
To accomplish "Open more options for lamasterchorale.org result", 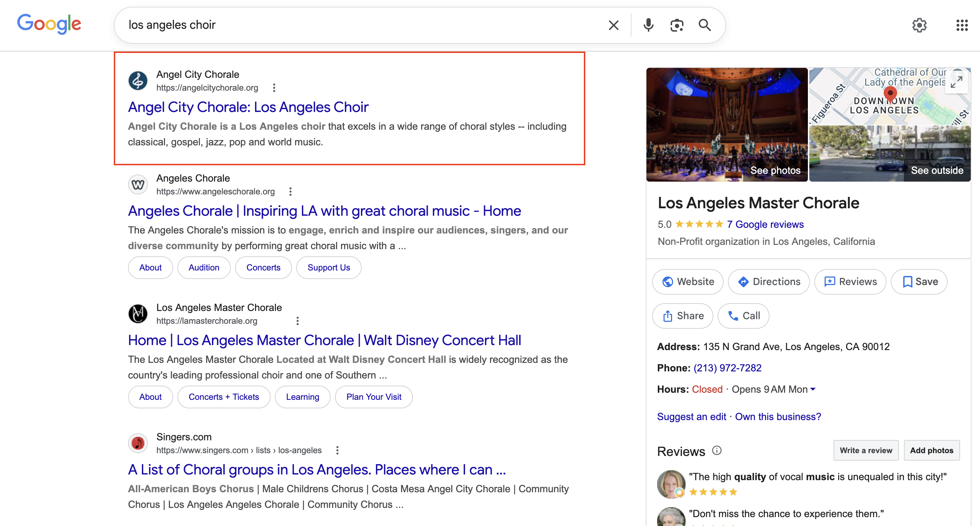I will click(x=298, y=321).
